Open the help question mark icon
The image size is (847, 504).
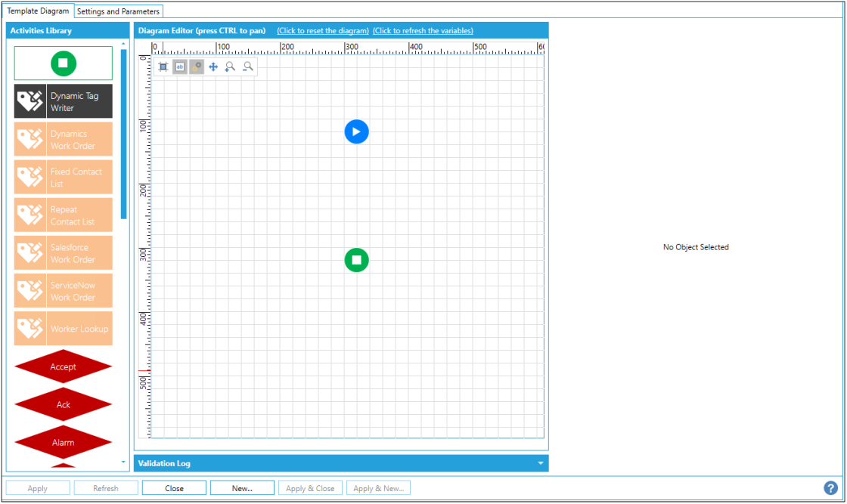830,488
